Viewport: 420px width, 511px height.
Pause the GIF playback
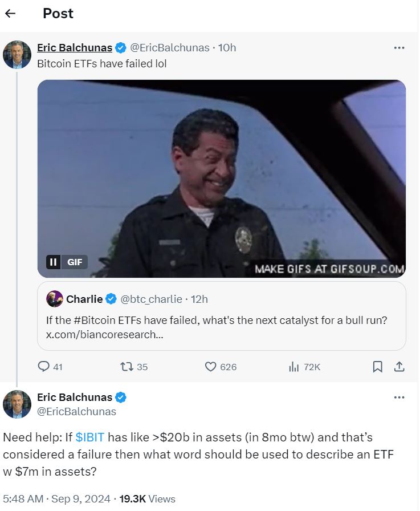point(53,262)
